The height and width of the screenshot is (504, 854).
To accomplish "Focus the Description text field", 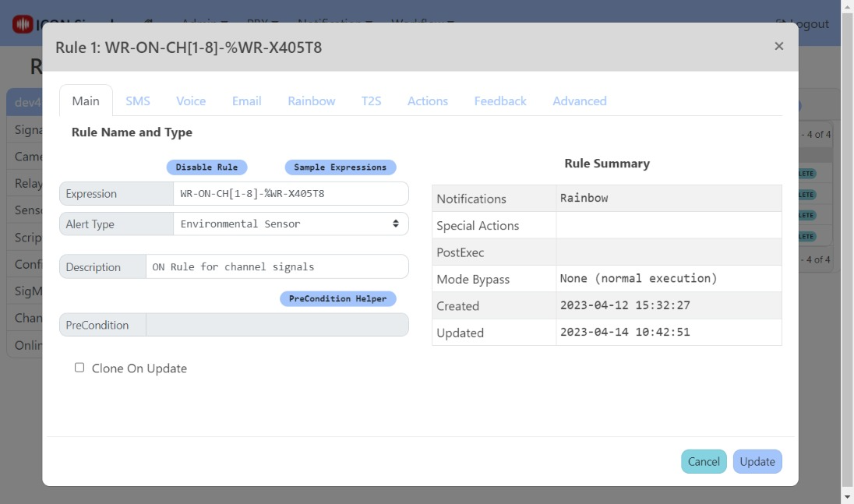I will tap(277, 267).
